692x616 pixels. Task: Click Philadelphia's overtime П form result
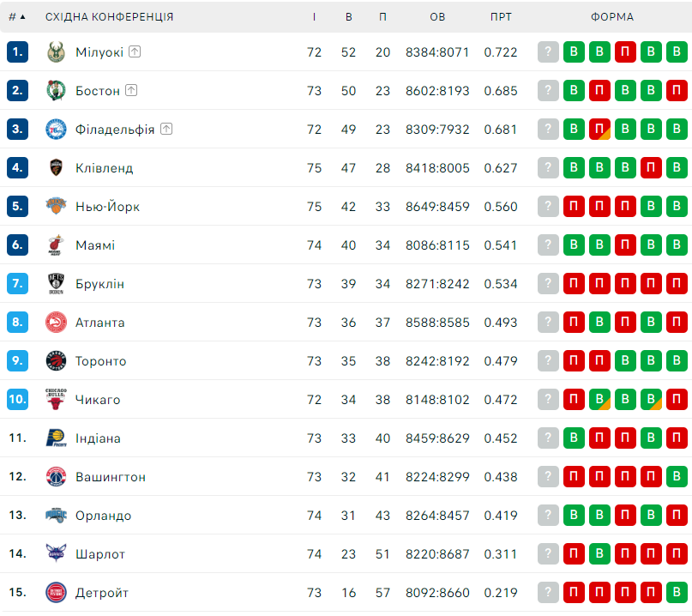(599, 129)
